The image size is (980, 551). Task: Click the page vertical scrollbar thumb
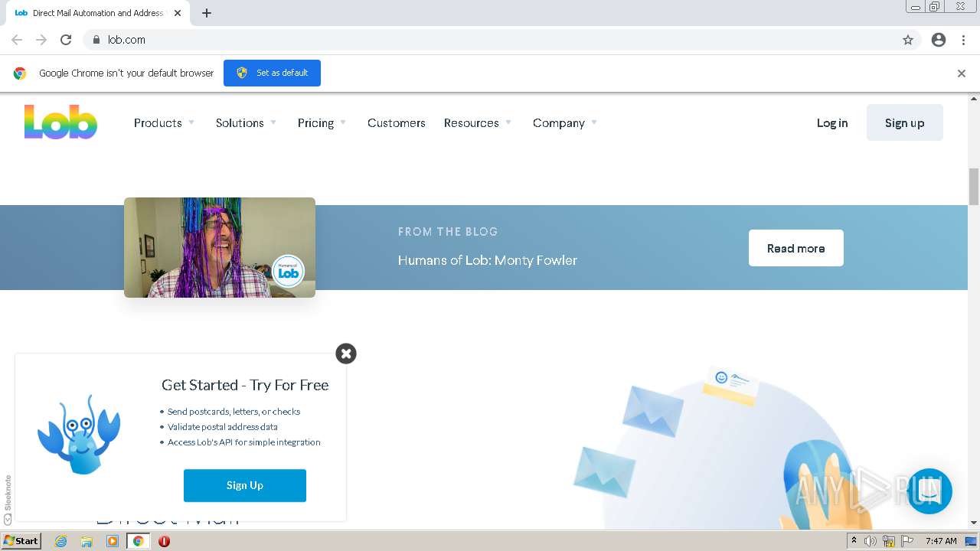coord(974,186)
